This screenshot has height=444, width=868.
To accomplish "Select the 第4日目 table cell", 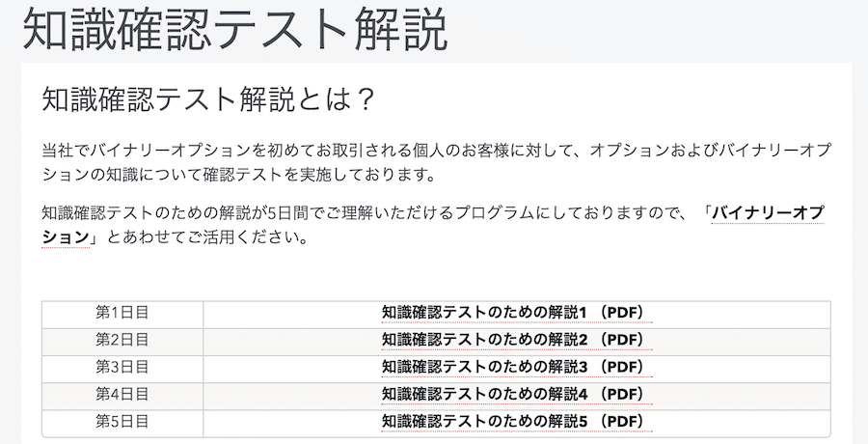I will tap(122, 394).
